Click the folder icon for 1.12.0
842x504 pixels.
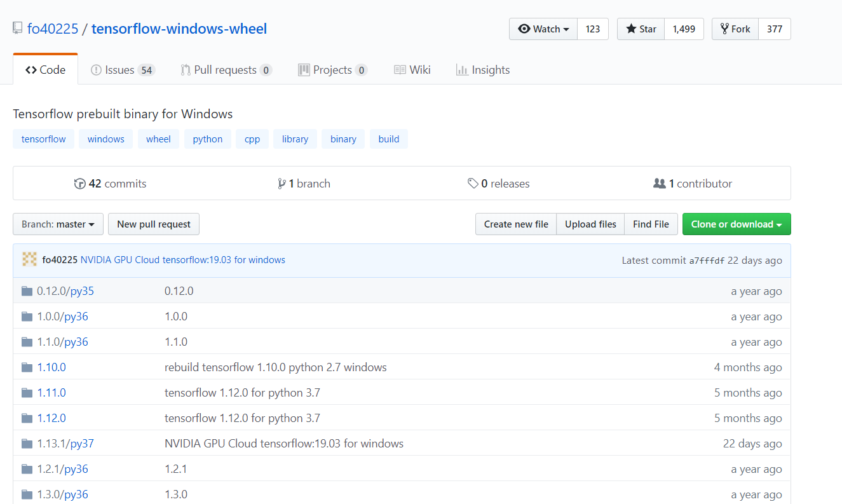[x=27, y=418]
